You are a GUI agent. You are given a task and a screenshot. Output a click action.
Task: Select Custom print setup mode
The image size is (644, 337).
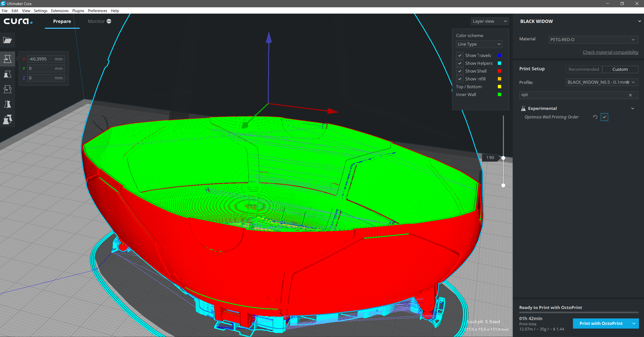point(620,69)
